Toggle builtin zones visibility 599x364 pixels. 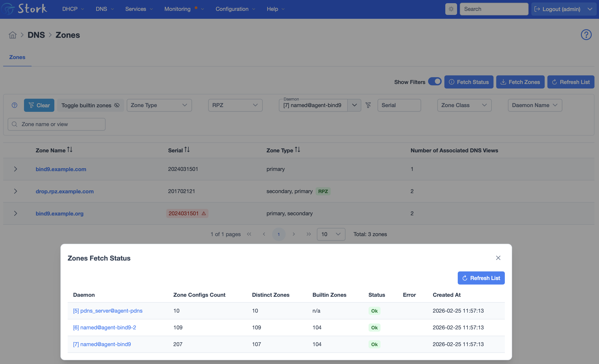[x=90, y=105]
